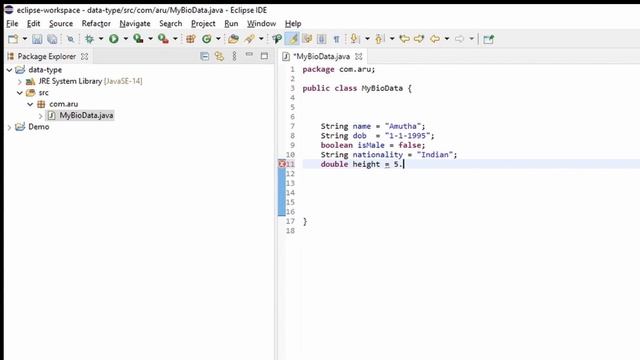Open the Refactor menu
The image size is (640, 360).
click(96, 24)
